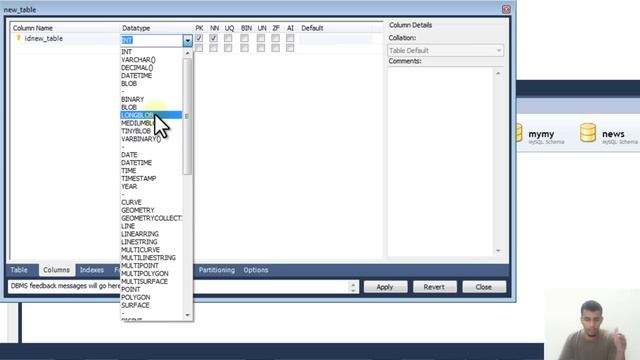The width and height of the screenshot is (640, 360).
Task: Choose VARBINARY() in the datatype list
Action: coord(141,139)
